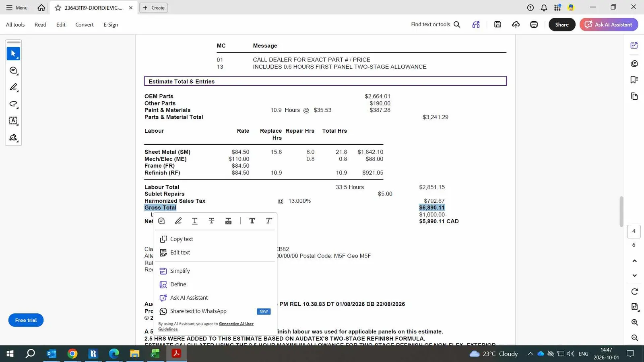Open Excel from the Windows taskbar
Screen dimensions: 644x362
(x=155, y=354)
